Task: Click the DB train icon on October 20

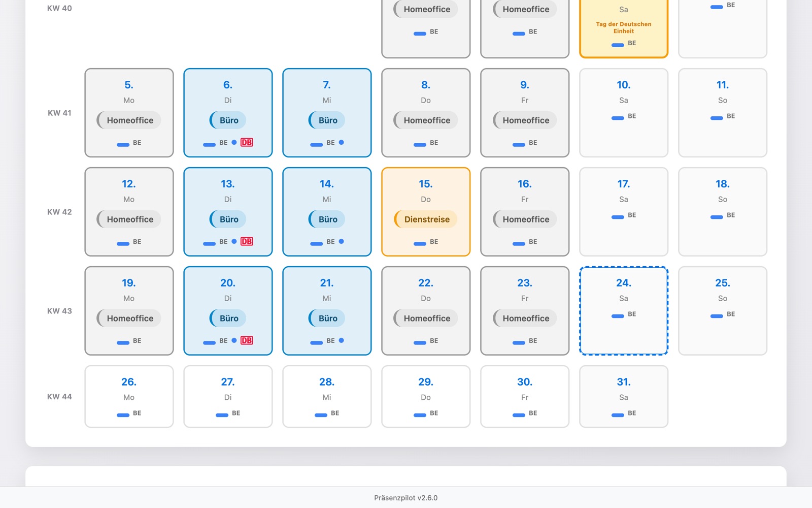Action: click(x=247, y=340)
